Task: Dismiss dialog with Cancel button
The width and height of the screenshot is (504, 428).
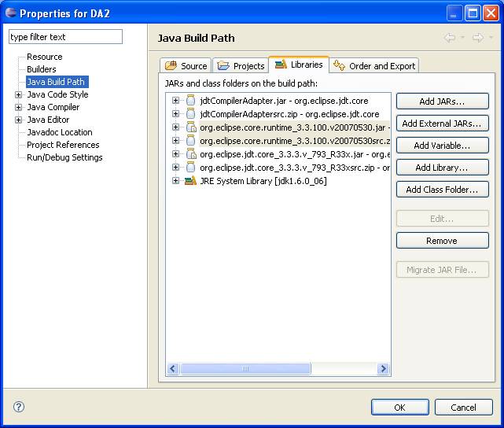Action: coord(463,407)
